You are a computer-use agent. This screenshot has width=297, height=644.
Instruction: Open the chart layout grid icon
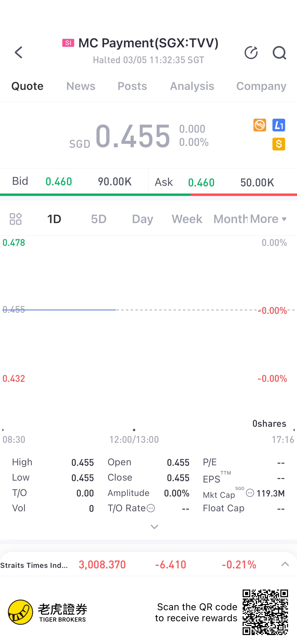[16, 219]
